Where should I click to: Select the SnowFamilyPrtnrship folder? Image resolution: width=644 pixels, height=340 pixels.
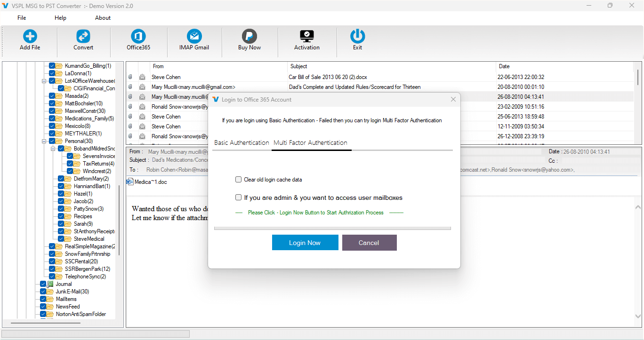pos(88,254)
